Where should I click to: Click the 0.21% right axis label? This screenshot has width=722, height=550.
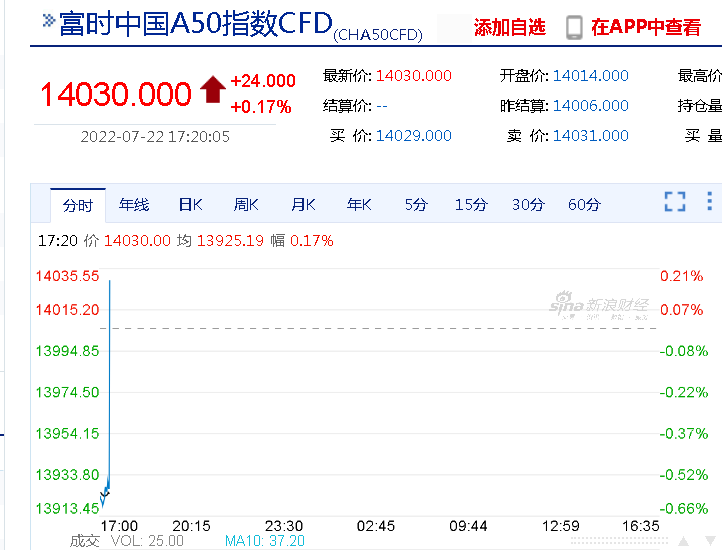point(681,276)
